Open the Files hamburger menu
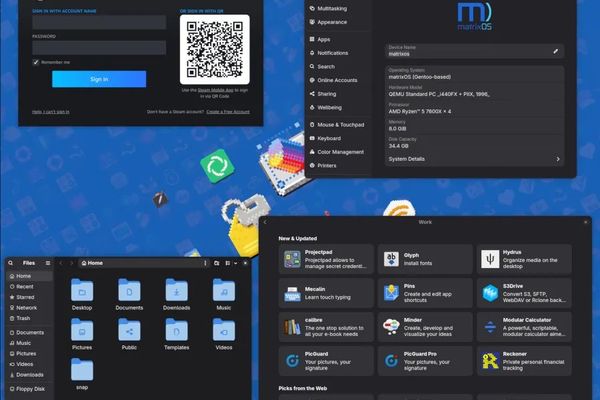The height and width of the screenshot is (400, 600). click(48, 263)
